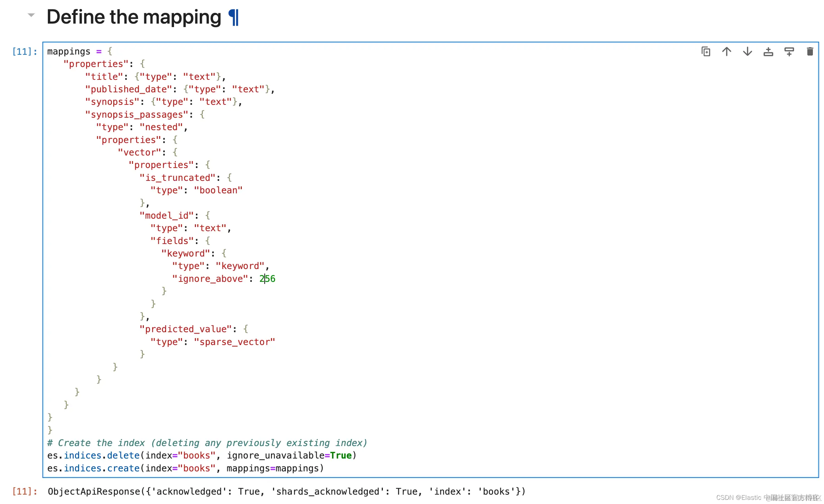Click the '# Create the index' comment line
The width and height of the screenshot is (824, 504).
pos(207,443)
